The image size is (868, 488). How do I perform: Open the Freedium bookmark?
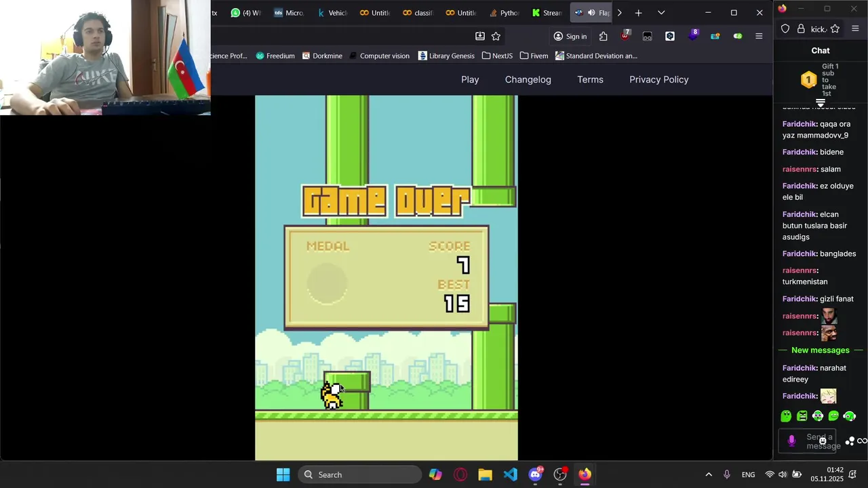pyautogui.click(x=275, y=56)
